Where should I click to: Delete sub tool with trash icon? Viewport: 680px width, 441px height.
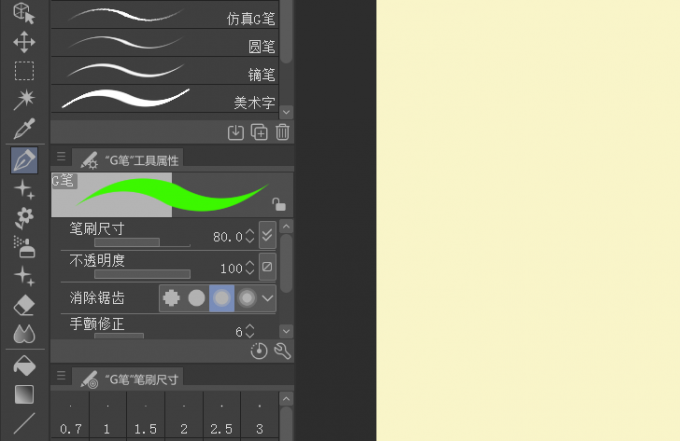pyautogui.click(x=282, y=132)
